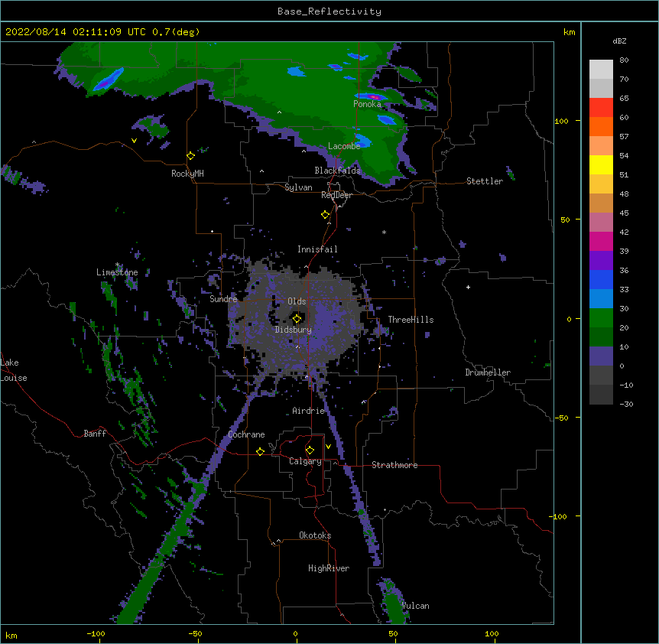Click the yellow 54 dBZ legend swatch

click(601, 164)
